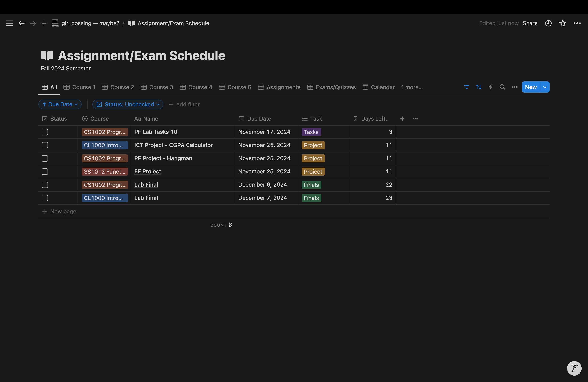588x382 pixels.
Task: Open the filter icon in database toolbar
Action: pyautogui.click(x=466, y=87)
